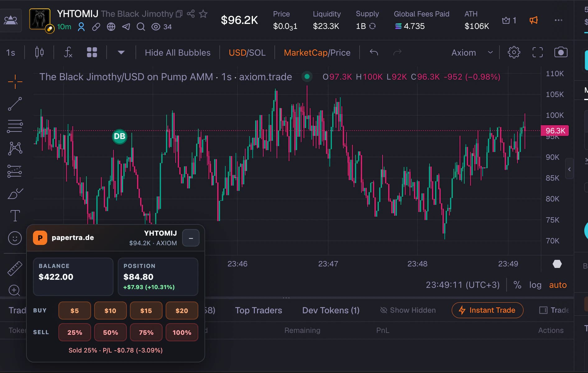Expand the toolbar dropdown arrow
588x373 pixels.
click(121, 53)
